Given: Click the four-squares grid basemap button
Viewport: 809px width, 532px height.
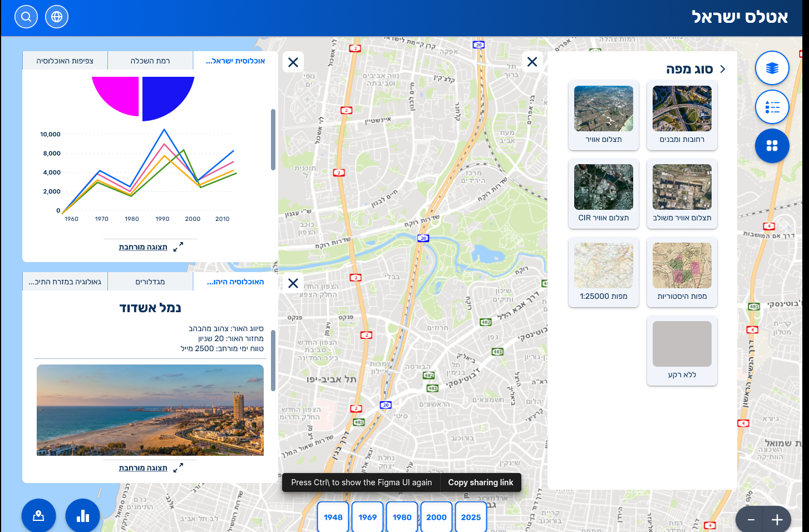Looking at the screenshot, I should pyautogui.click(x=772, y=146).
